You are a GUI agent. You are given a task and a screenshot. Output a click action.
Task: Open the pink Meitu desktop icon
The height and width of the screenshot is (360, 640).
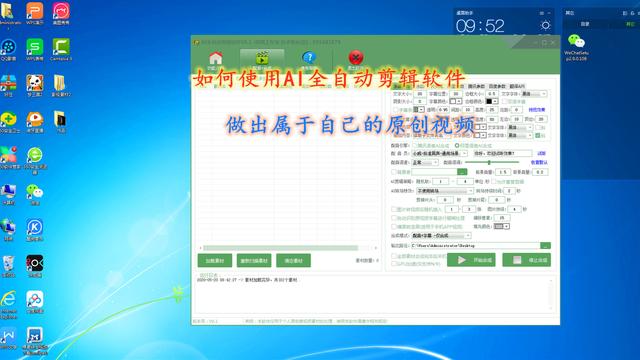point(61,11)
